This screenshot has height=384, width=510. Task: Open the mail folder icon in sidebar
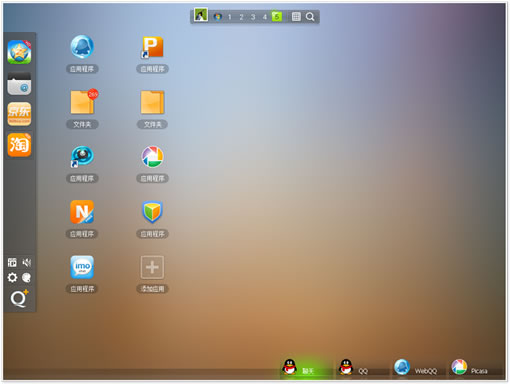click(19, 83)
